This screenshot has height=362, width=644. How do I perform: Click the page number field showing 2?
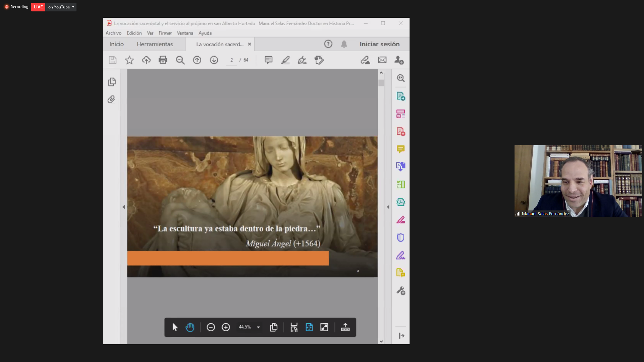coord(231,60)
